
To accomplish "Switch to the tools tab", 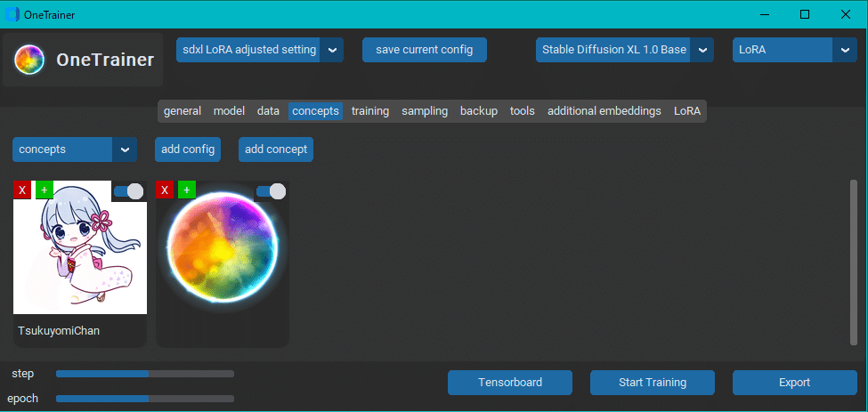I will click(522, 111).
